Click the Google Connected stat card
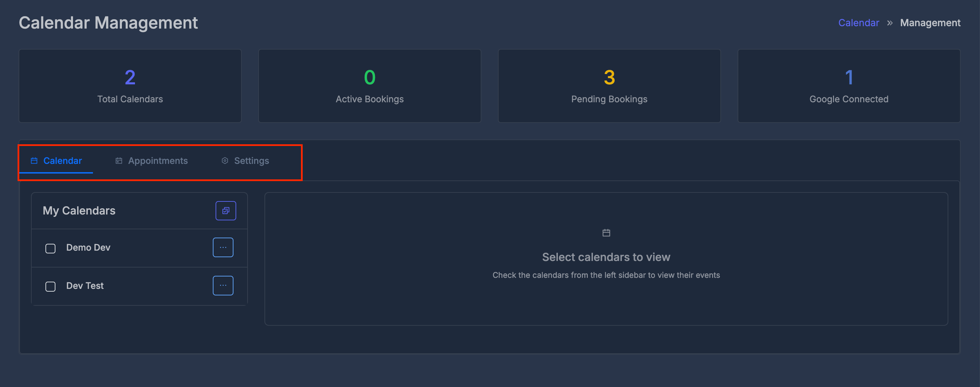Screen dimensions: 980x387 [x=849, y=86]
